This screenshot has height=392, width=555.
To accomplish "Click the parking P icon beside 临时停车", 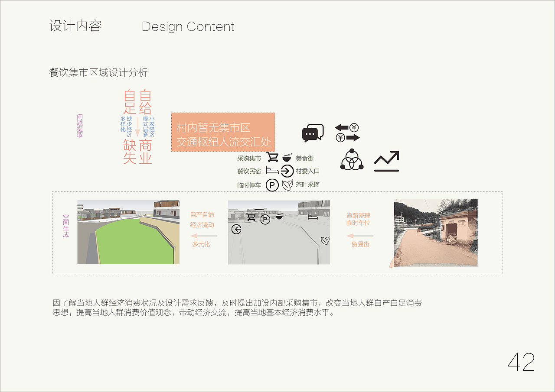I will 272,185.
